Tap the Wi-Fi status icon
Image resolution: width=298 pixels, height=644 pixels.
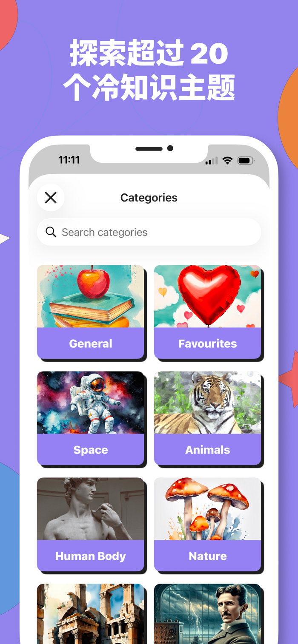(x=228, y=160)
